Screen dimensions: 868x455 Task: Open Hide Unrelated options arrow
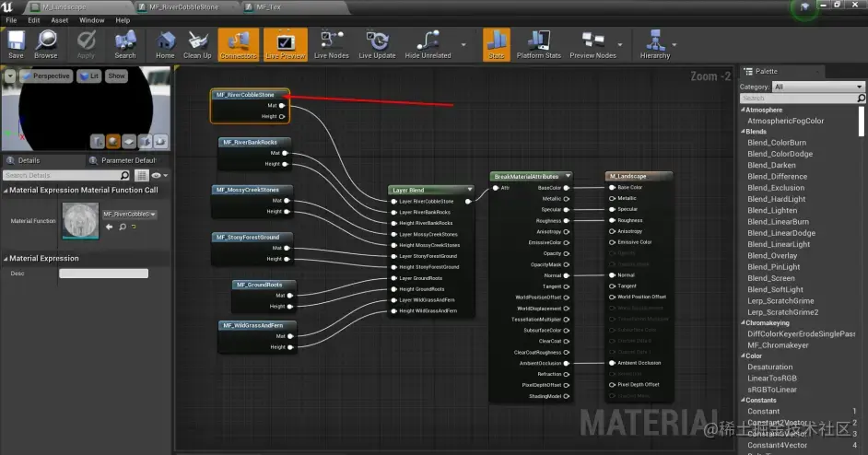click(x=463, y=44)
